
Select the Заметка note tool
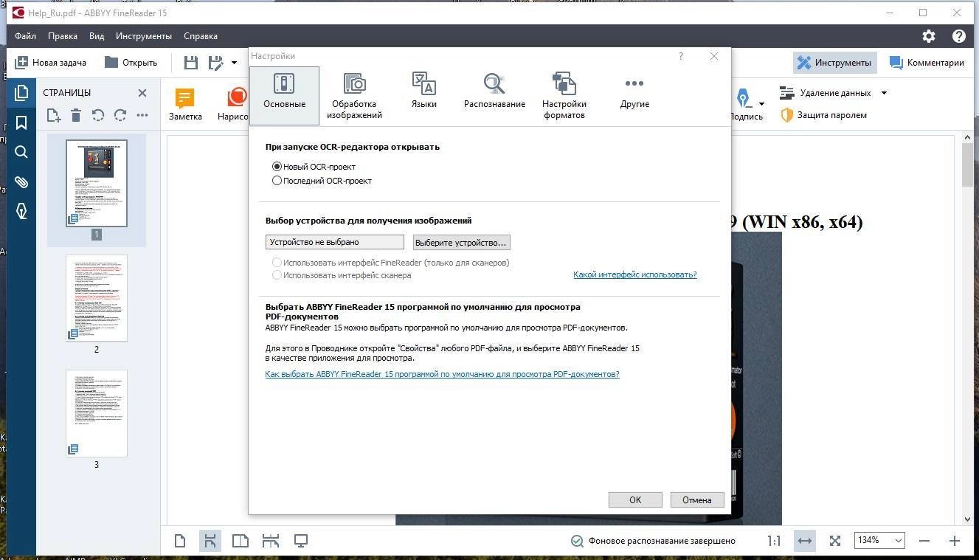click(x=185, y=104)
